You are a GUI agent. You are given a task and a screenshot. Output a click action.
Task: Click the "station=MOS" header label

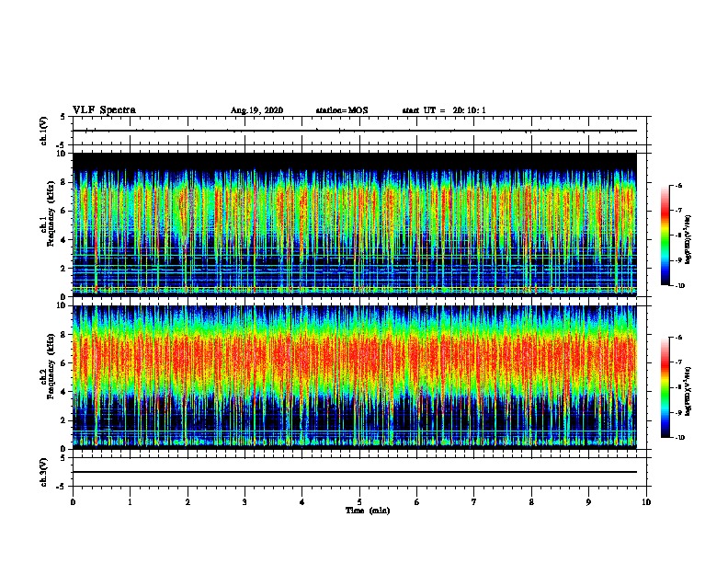coord(342,110)
